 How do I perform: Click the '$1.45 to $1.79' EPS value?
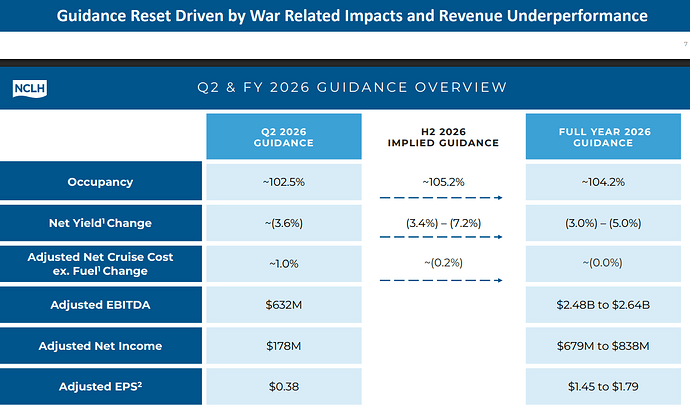pyautogui.click(x=603, y=387)
